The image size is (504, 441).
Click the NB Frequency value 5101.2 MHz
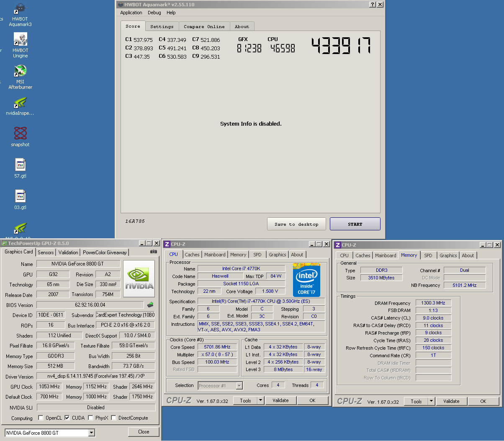tap(465, 285)
